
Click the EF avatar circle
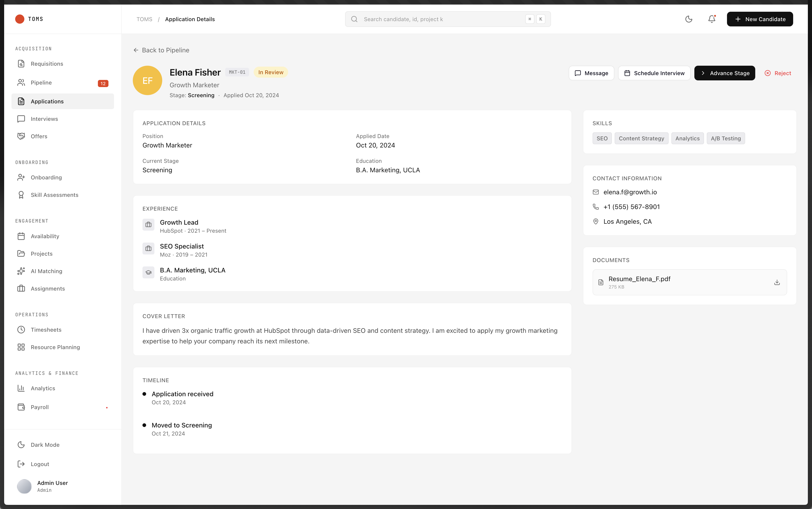click(x=148, y=80)
